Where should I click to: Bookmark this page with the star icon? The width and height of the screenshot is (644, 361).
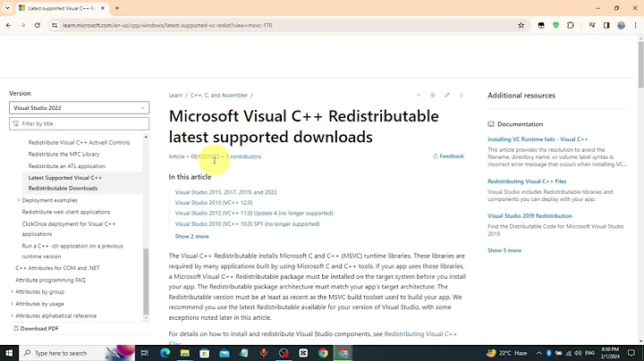521,25
